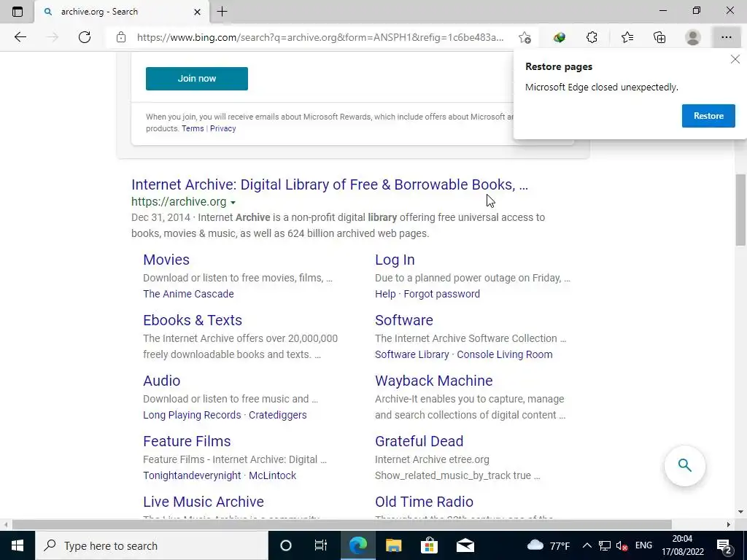Screen dimensions: 747x560
Task: Open the ENG language indicator
Action: coord(643,545)
